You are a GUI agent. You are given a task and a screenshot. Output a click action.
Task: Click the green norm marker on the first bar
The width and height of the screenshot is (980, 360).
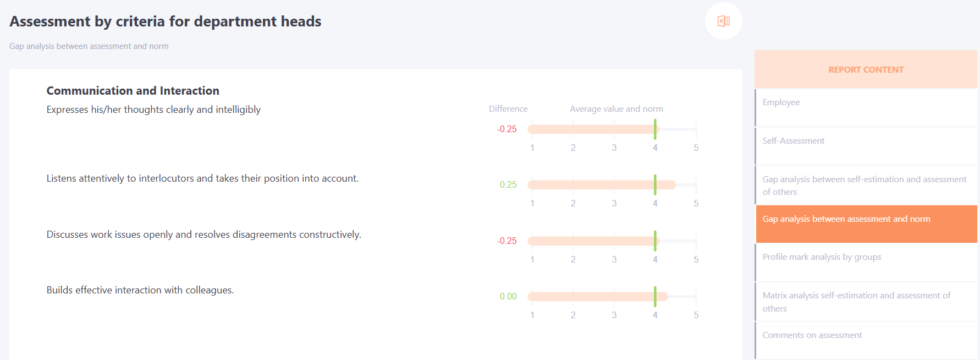click(655, 129)
